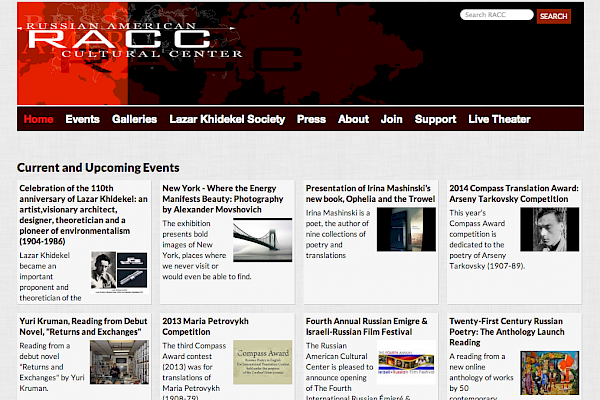Screen dimensions: 600x400
Task: Go to the Events page
Action: (82, 119)
